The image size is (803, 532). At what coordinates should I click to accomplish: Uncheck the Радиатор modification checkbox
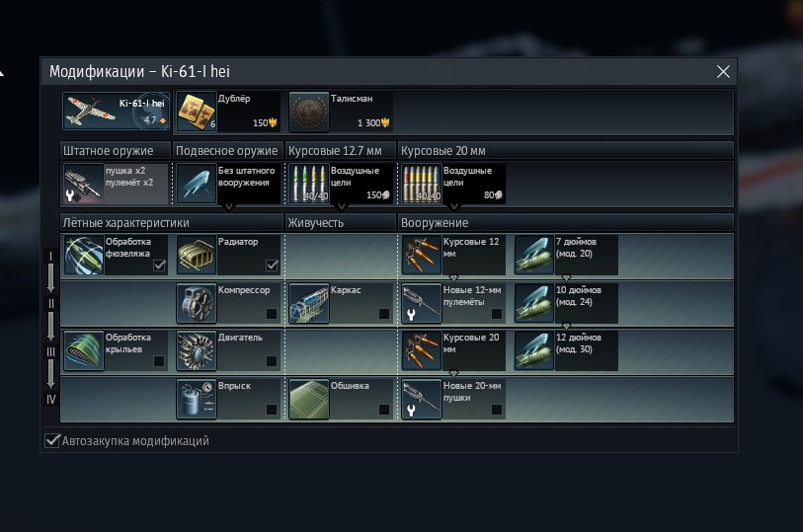272,265
